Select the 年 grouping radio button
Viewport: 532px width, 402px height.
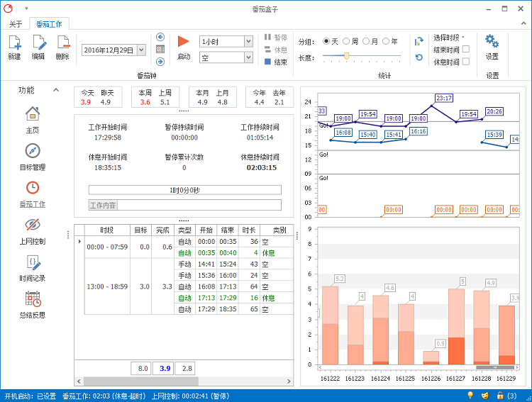coord(386,41)
